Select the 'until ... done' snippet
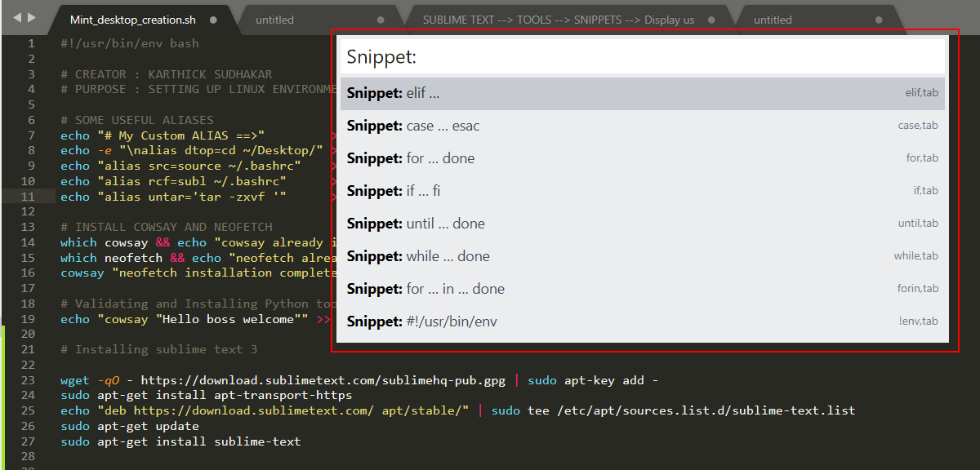Image resolution: width=980 pixels, height=470 pixels. (642, 224)
